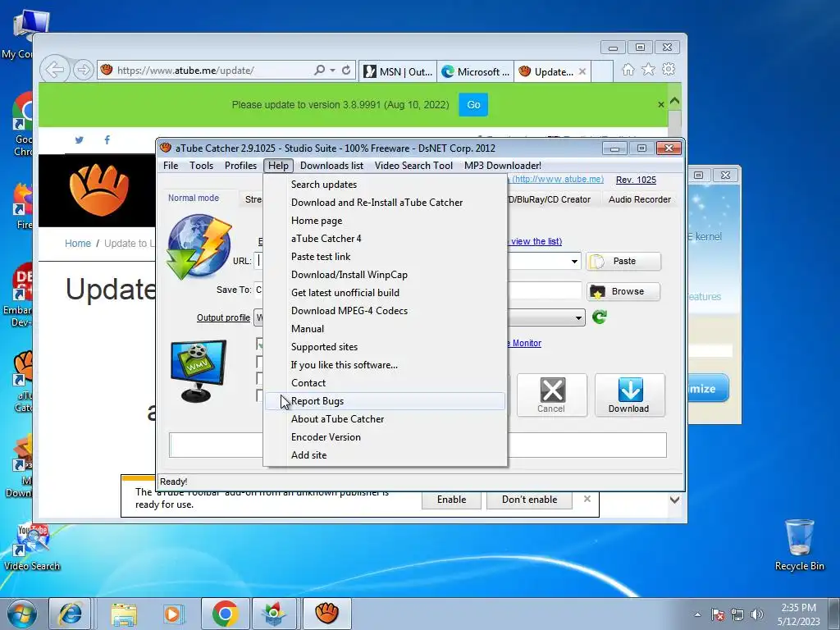Click the browser Home icon

(x=628, y=70)
